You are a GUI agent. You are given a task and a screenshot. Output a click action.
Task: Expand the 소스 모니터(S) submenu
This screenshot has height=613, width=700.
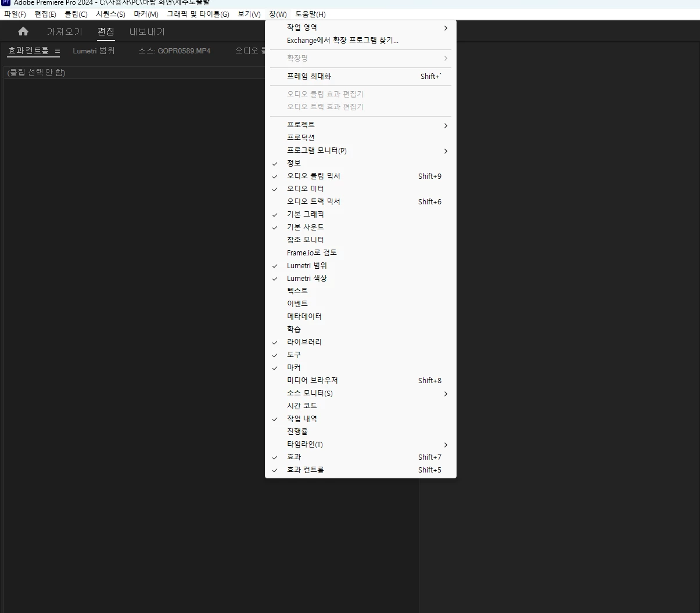[360, 393]
